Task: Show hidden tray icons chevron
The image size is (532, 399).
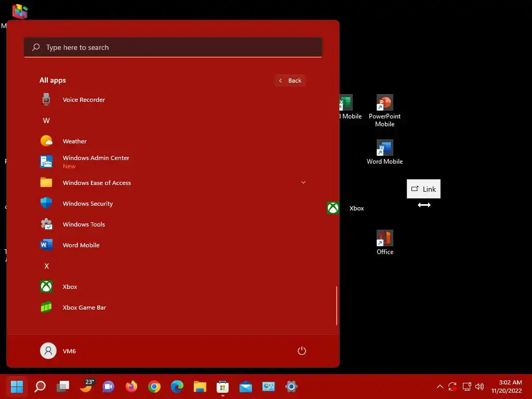Action: click(x=440, y=387)
